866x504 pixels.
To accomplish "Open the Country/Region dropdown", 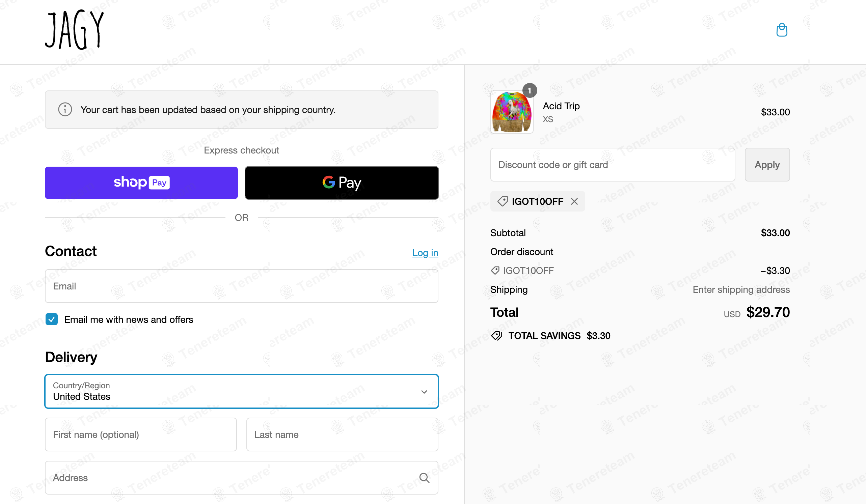I will pos(242,391).
